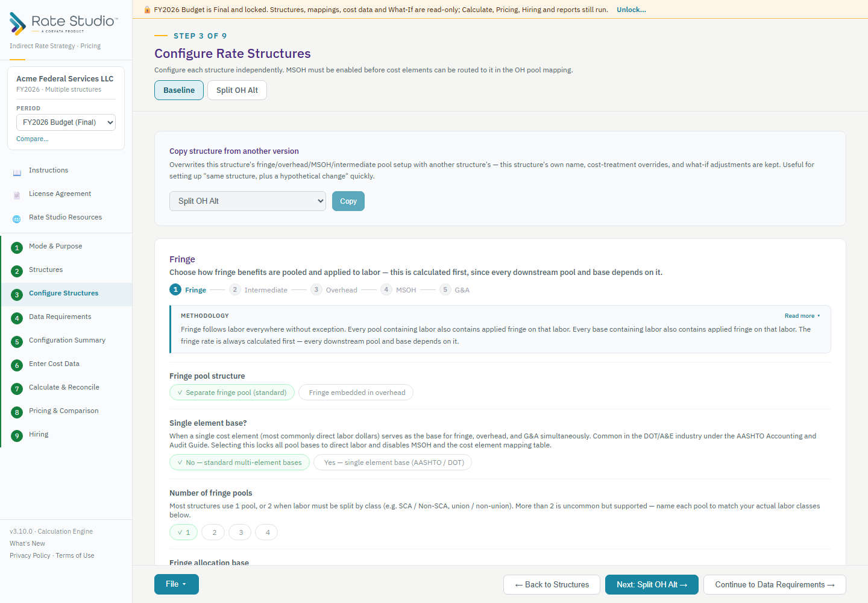Open the Terms of Use link
The width and height of the screenshot is (868, 603).
point(75,555)
